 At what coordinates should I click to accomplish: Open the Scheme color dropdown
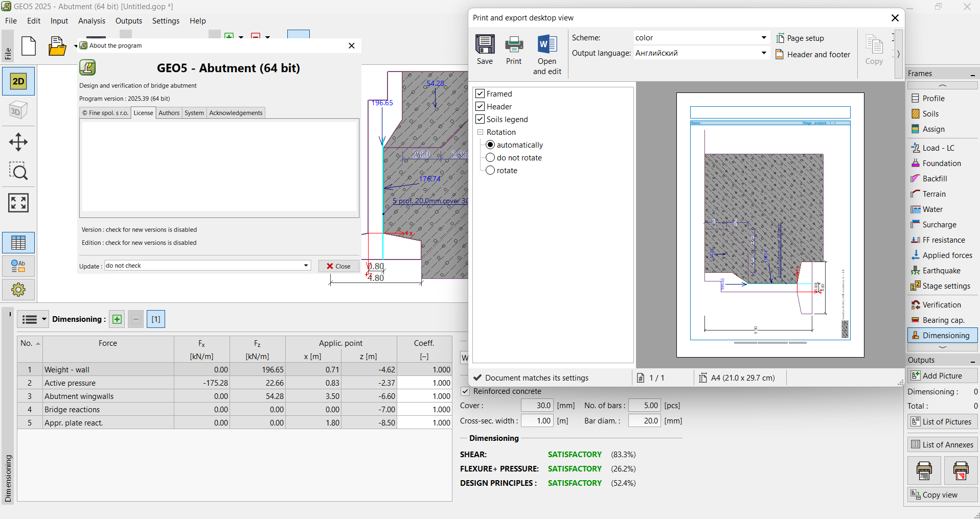click(701, 38)
